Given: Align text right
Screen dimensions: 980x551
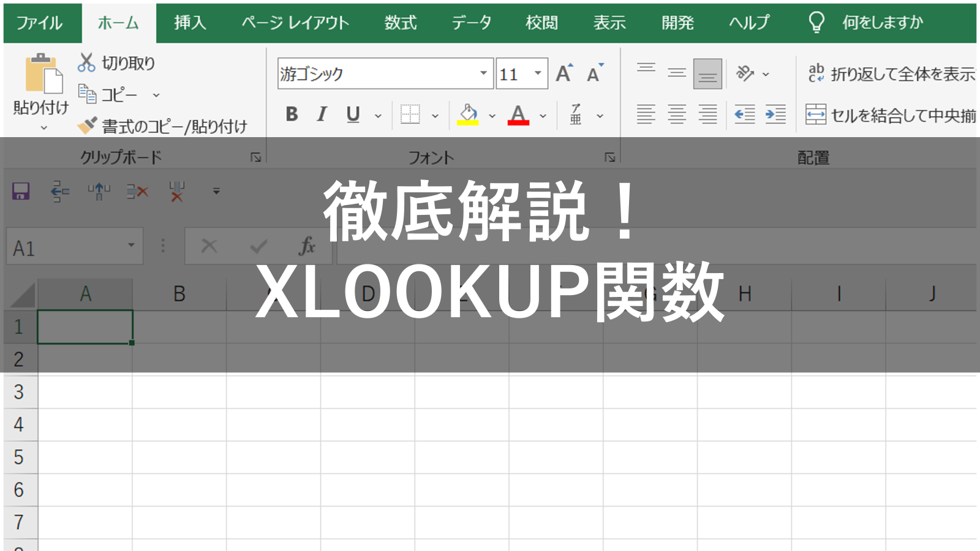Looking at the screenshot, I should (707, 114).
